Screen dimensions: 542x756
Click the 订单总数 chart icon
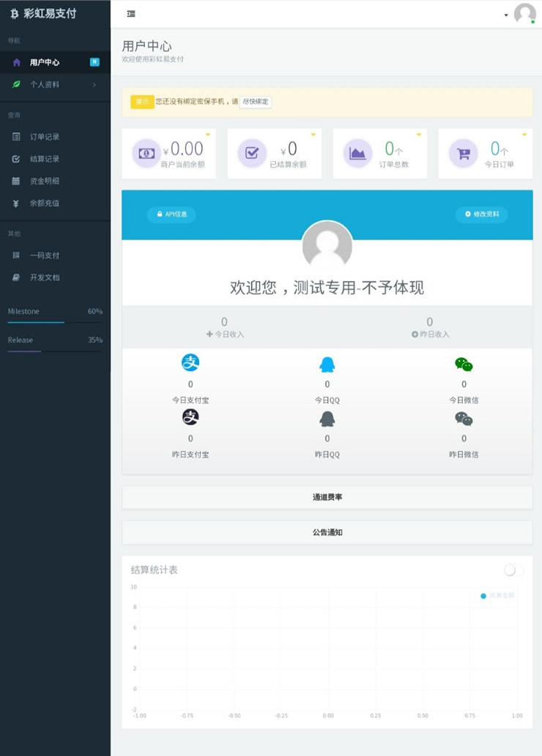click(357, 153)
